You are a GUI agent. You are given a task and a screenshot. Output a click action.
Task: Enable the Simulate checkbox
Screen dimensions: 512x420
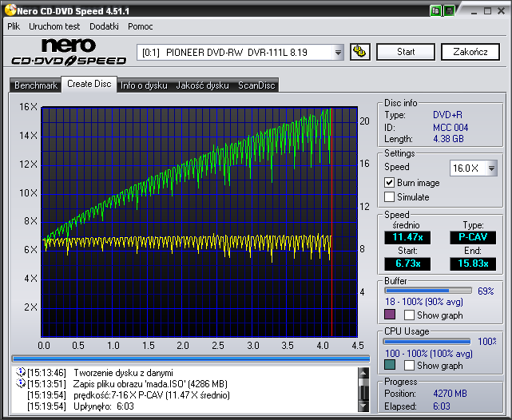[389, 196]
